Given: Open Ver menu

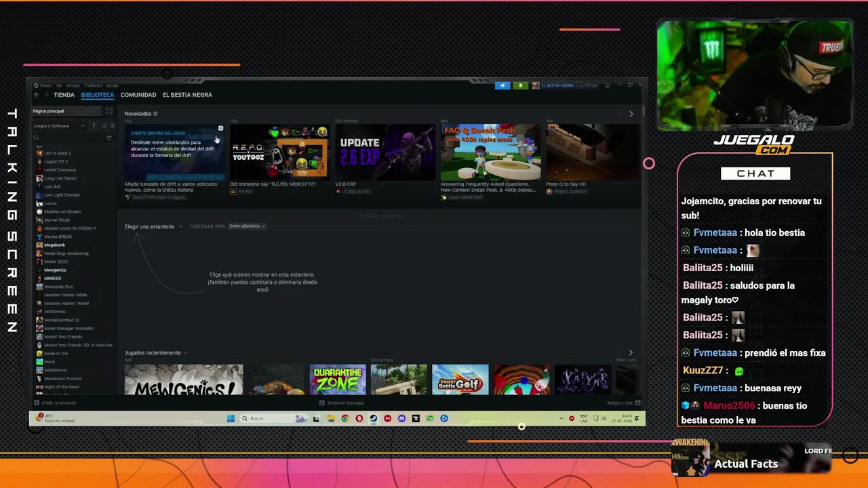Looking at the screenshot, I should click(59, 85).
